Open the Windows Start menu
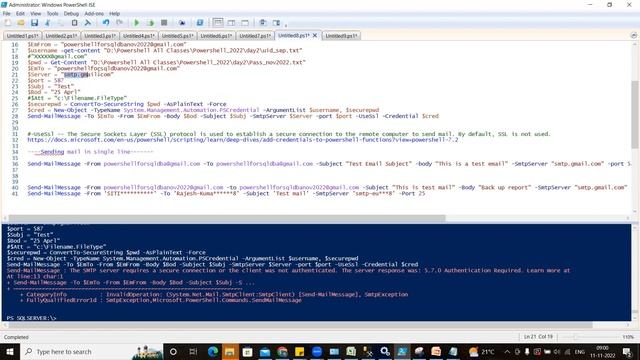The image size is (640, 360). point(9,351)
